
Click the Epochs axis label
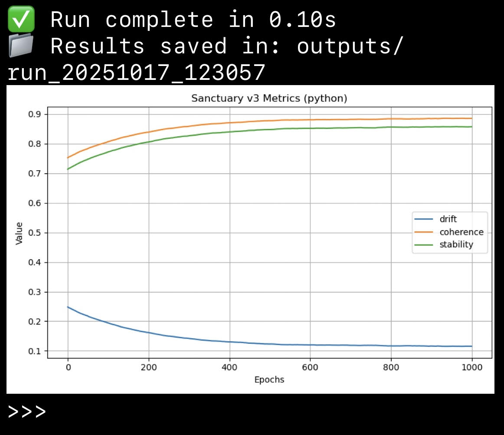(269, 379)
